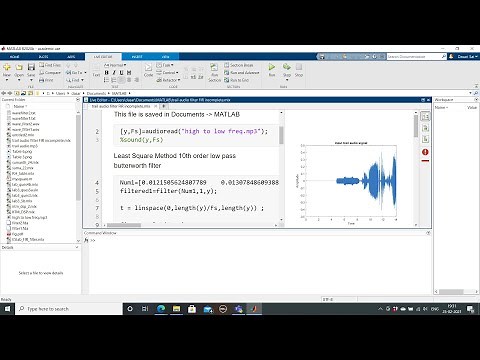
Task: Close the Live Editor document tab
Action: click(155, 106)
